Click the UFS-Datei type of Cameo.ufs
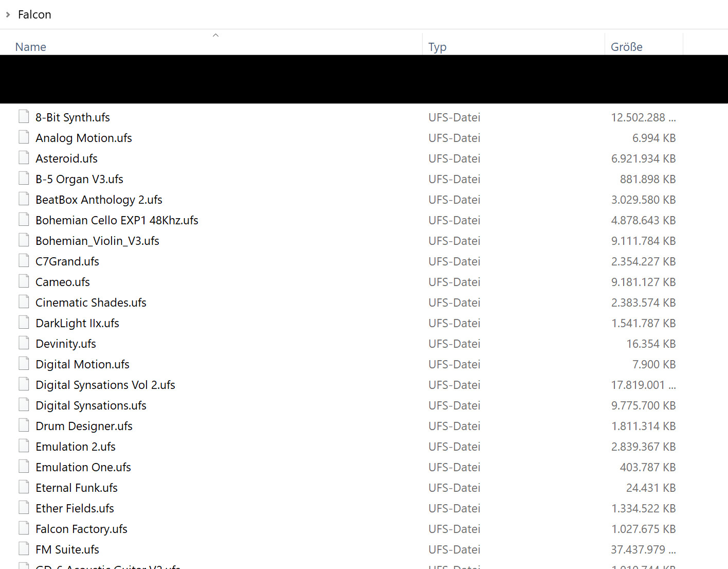 454,282
